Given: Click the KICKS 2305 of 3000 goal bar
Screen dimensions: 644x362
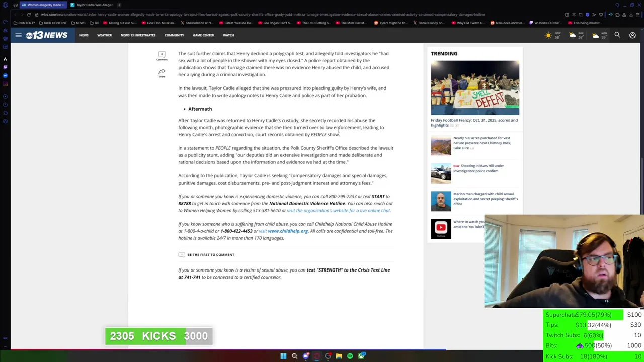Looking at the screenshot, I should click(158, 336).
